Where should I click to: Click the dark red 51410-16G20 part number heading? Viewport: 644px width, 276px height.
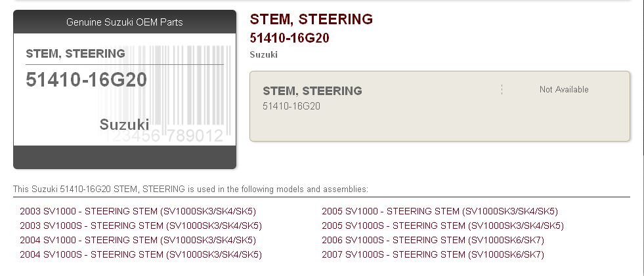290,38
